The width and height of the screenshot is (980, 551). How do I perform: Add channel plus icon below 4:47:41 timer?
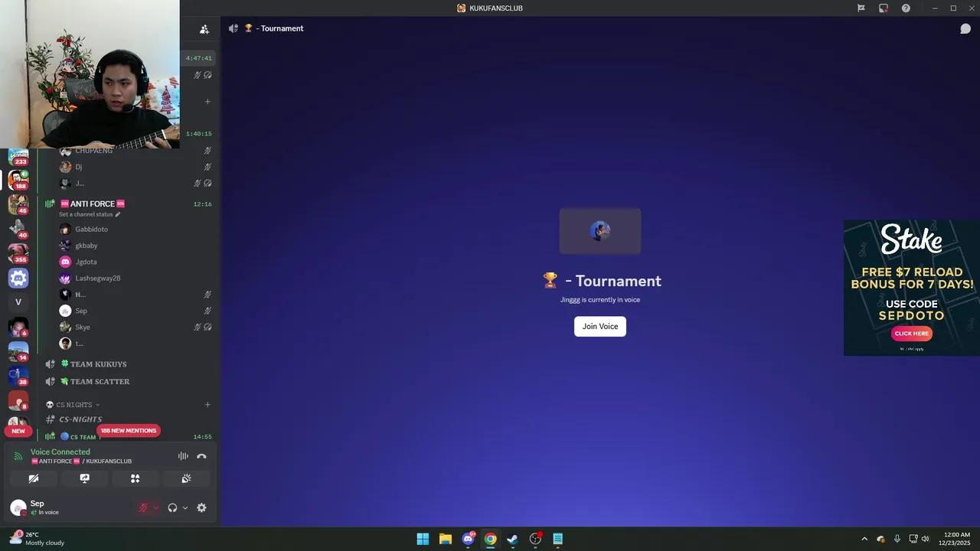[207, 101]
